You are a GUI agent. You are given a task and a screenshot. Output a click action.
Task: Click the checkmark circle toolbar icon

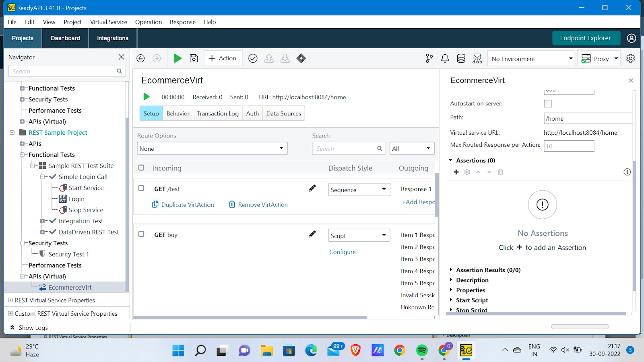(253, 58)
